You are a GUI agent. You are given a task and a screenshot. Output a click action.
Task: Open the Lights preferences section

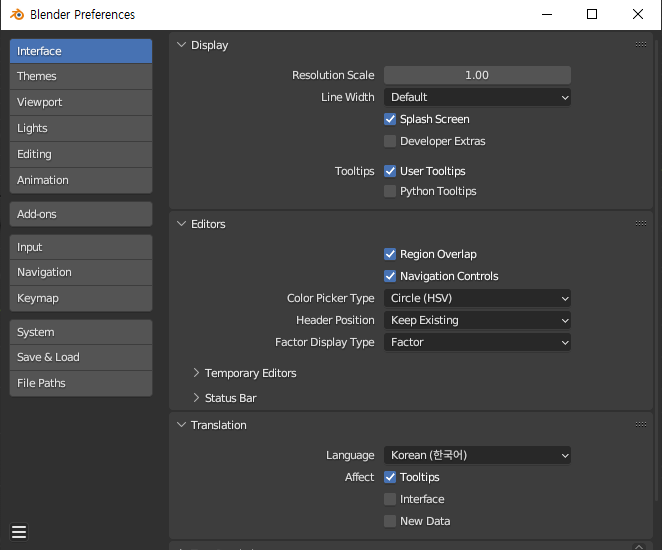click(x=81, y=128)
